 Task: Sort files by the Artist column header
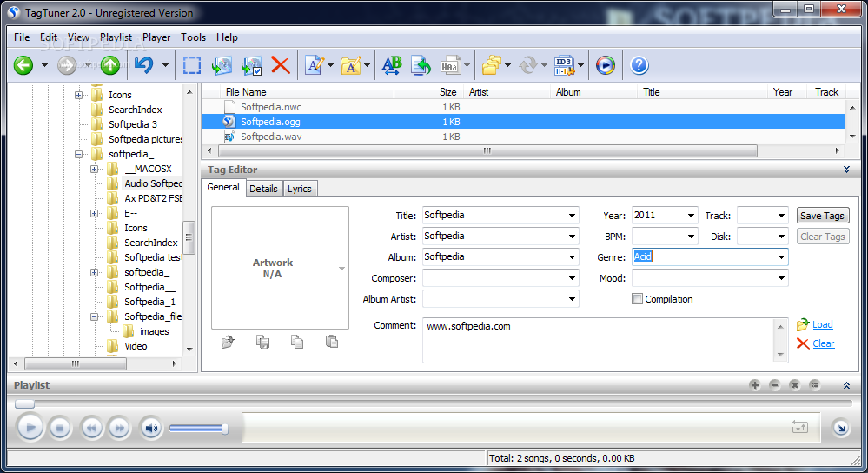coord(508,92)
